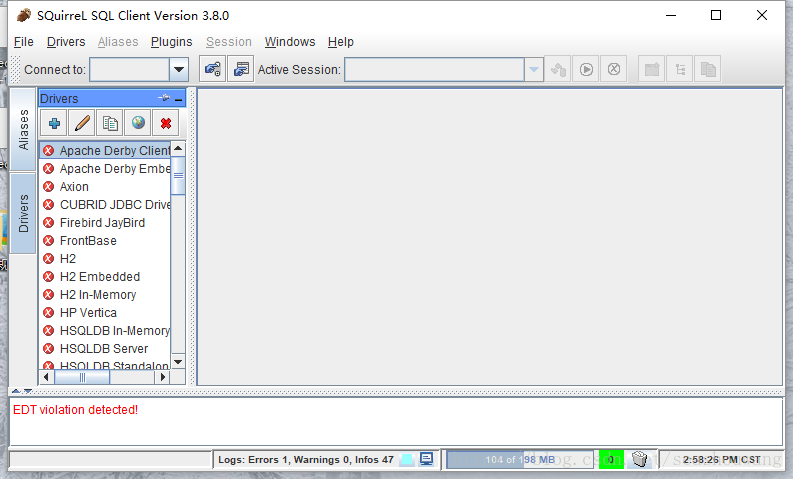Screen dimensions: 793x479
Task: Click the Run SQL play icon
Action: (x=586, y=69)
